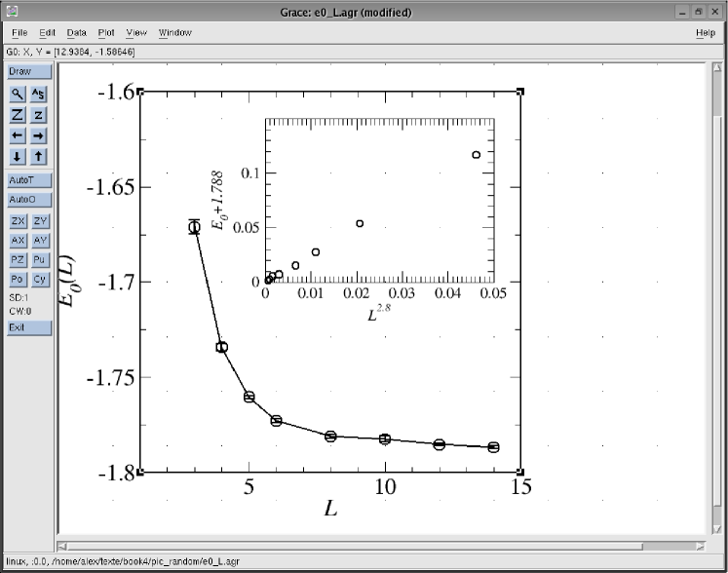Click the vertical scrollbar down arrow
This screenshot has height=573, width=728.
point(717,529)
